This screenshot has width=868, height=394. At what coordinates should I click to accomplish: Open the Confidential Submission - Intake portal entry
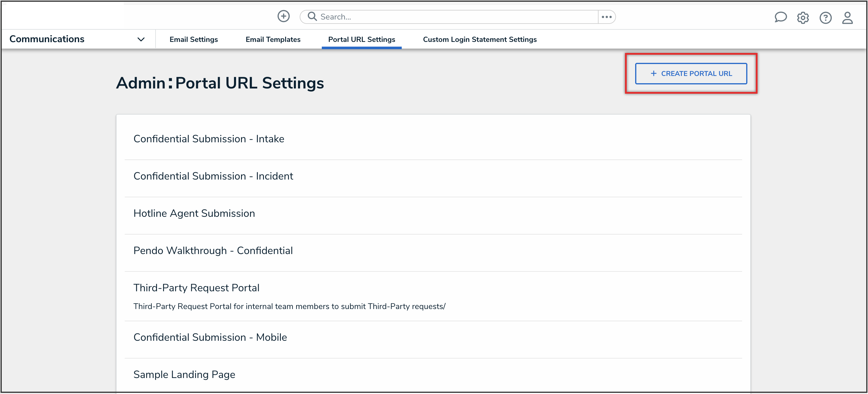point(209,139)
